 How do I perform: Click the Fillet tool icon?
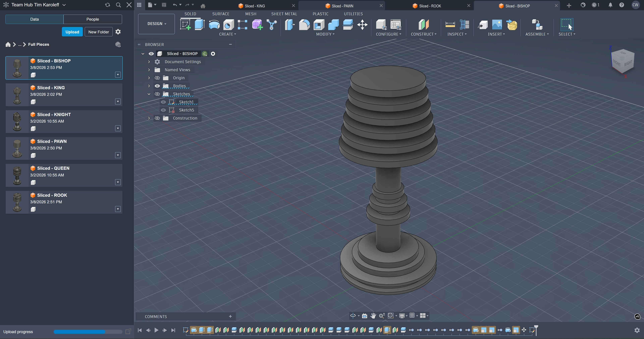coord(304,25)
